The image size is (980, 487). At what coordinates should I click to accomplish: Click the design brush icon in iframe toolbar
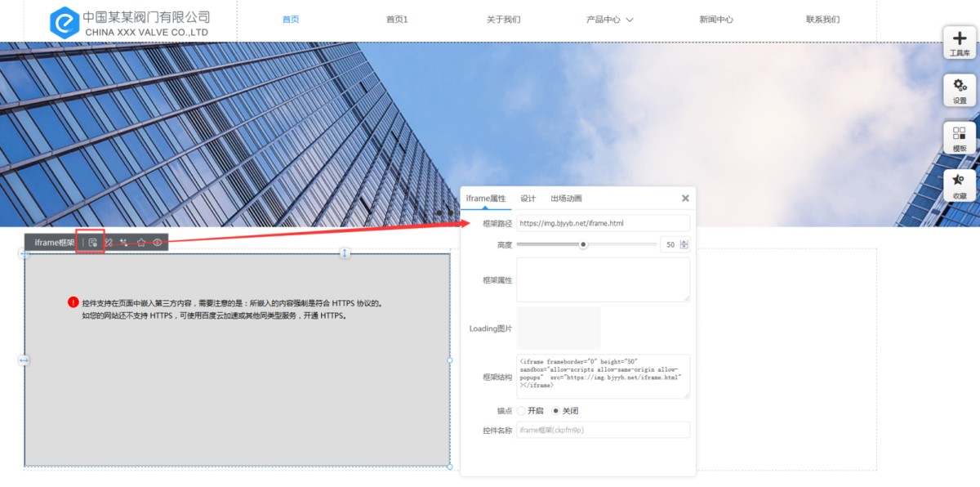(109, 243)
